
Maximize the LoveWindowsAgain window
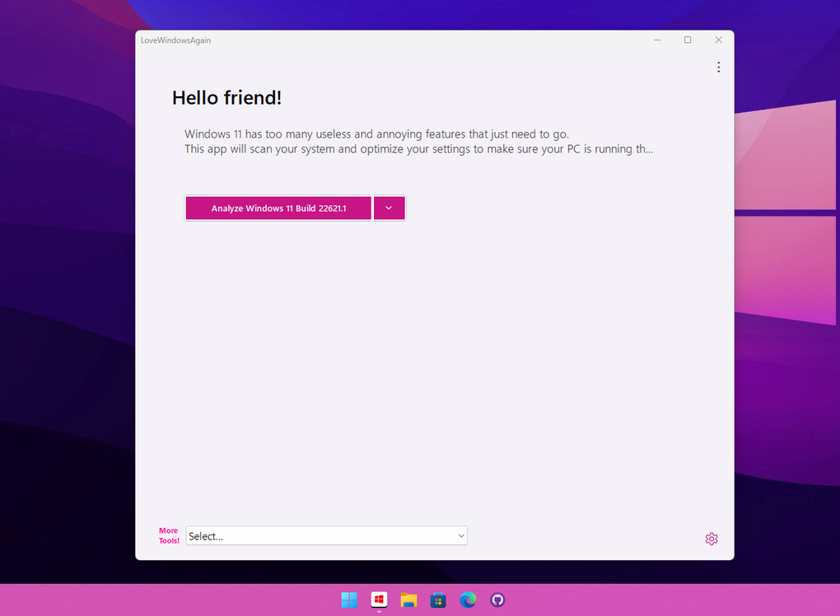[688, 40]
